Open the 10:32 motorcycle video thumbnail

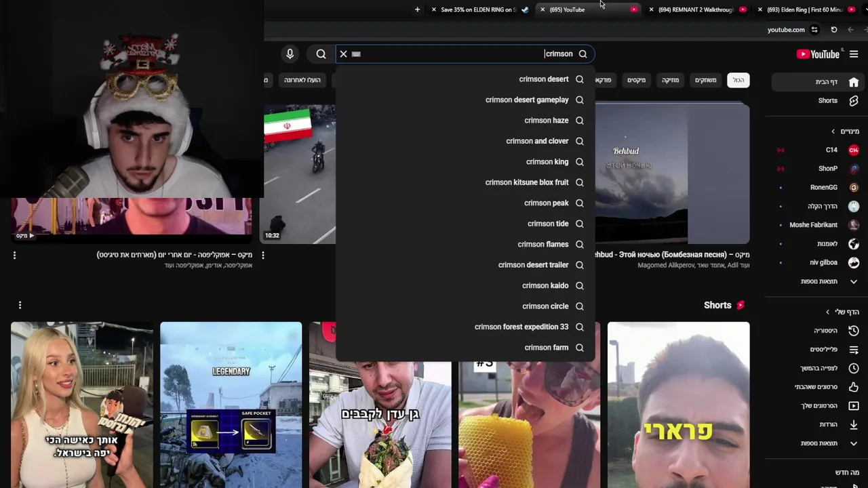(x=299, y=174)
